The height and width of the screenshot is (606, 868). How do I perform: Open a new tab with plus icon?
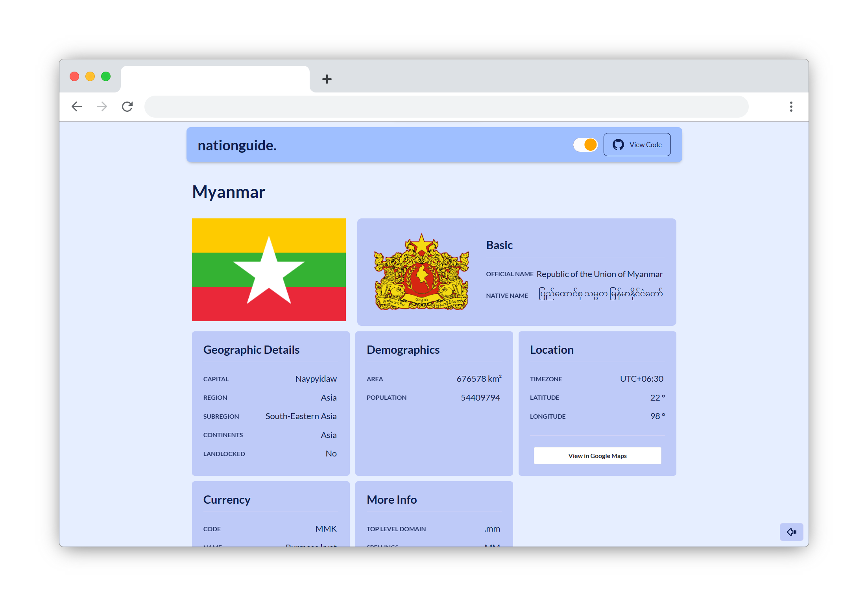coord(327,79)
